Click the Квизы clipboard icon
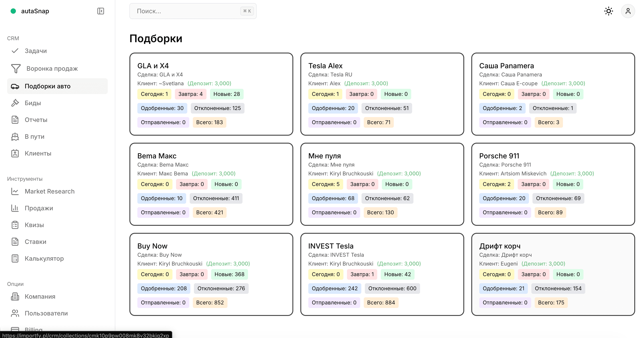The image size is (644, 338). pos(15,225)
